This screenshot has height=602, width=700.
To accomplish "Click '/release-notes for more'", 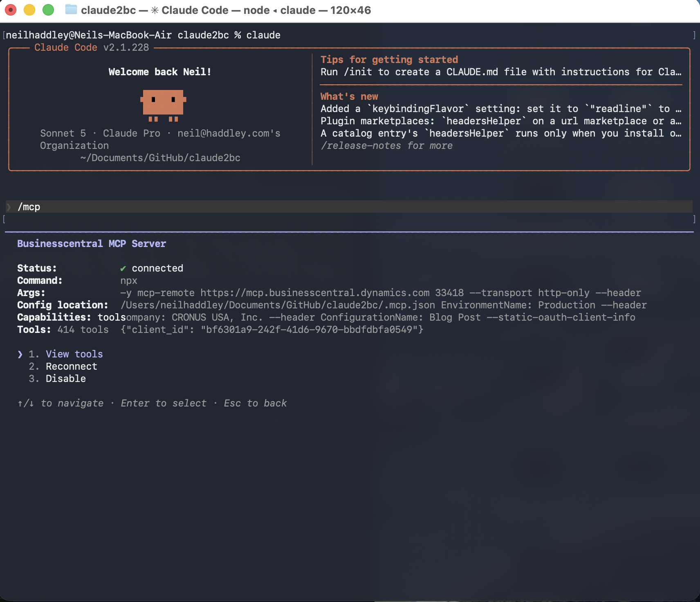I will tap(386, 146).
